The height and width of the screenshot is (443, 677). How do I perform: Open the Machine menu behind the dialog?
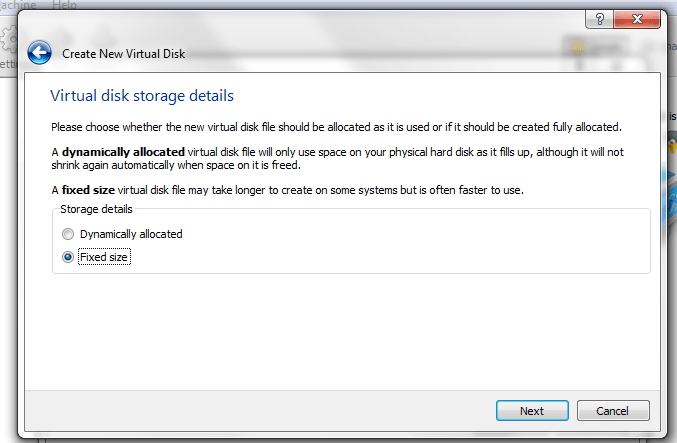tap(18, 5)
